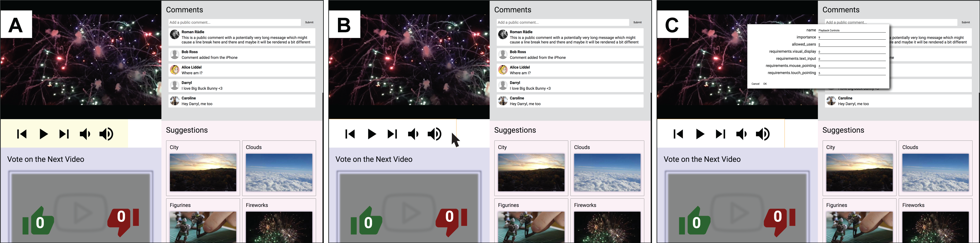The height and width of the screenshot is (243, 980).
Task: Click requirements.touch_pointing field in dialog
Action: (852, 73)
